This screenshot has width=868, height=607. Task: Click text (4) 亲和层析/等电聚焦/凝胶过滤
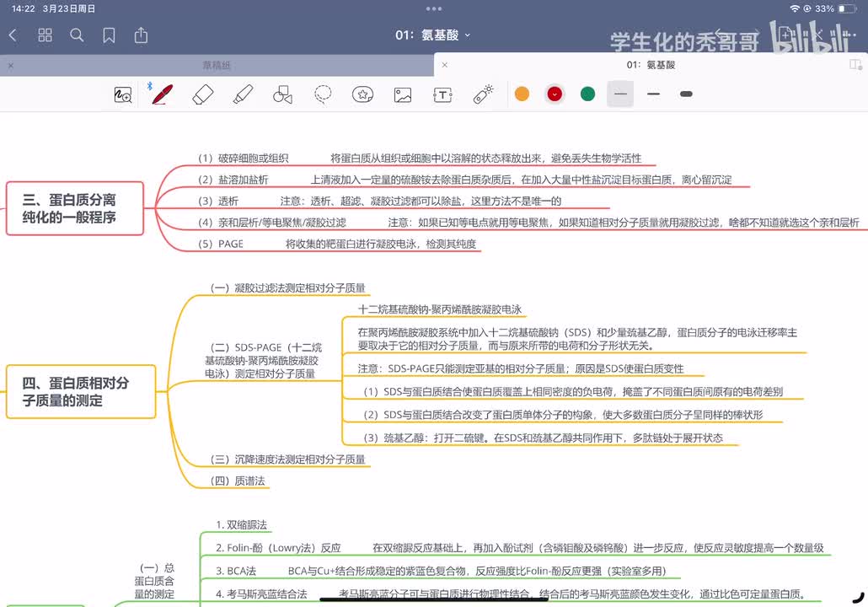click(x=272, y=223)
